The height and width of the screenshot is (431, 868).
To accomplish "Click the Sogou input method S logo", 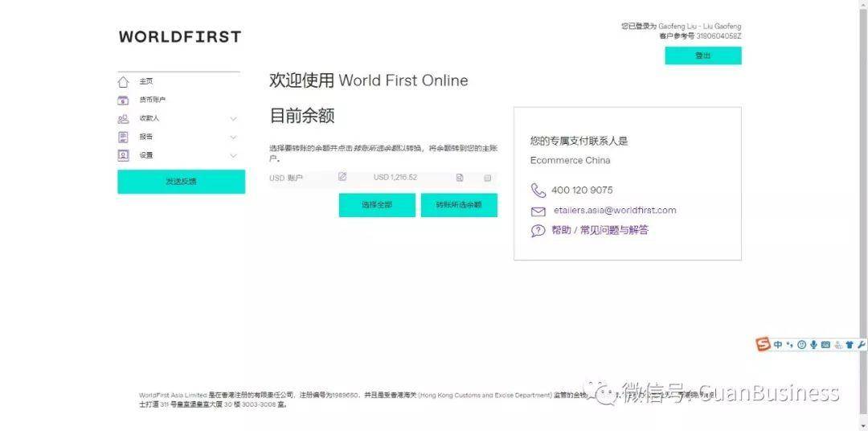I will (764, 344).
